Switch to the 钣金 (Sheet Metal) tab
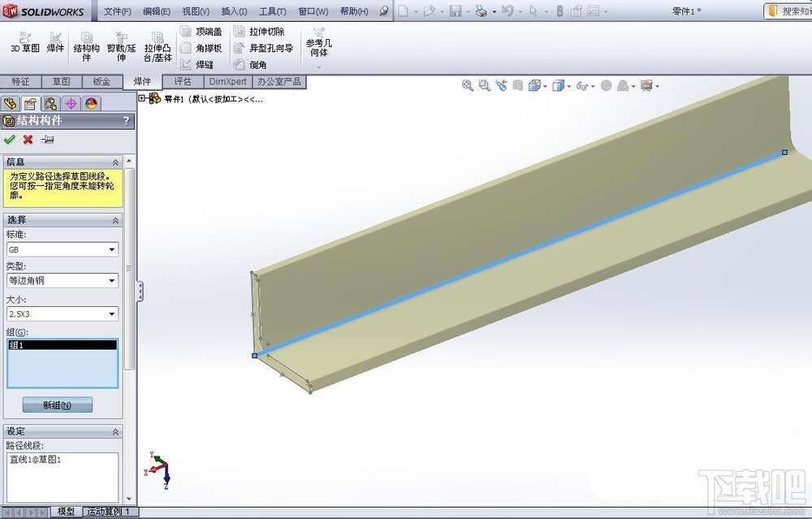This screenshot has height=519, width=812. (x=101, y=81)
